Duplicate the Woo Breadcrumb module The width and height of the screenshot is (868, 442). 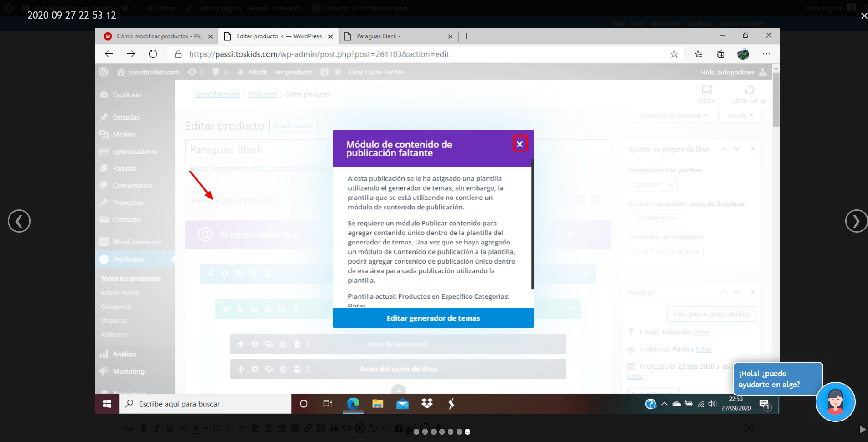coord(269,344)
